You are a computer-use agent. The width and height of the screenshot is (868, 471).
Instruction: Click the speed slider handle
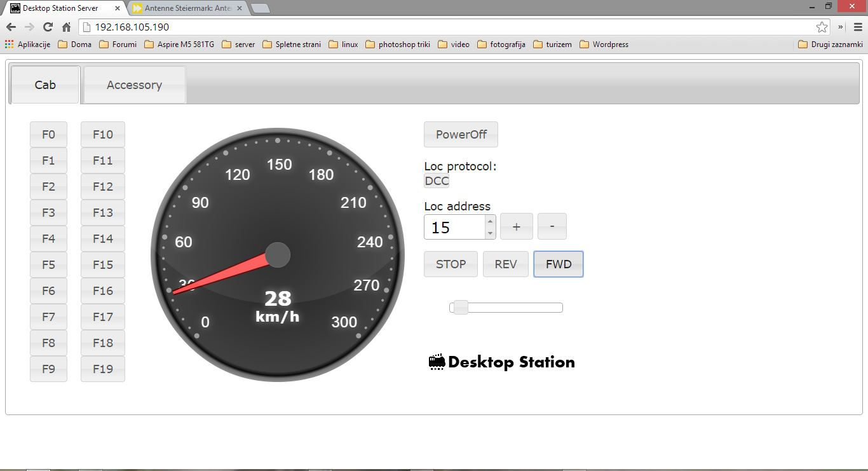tap(461, 308)
